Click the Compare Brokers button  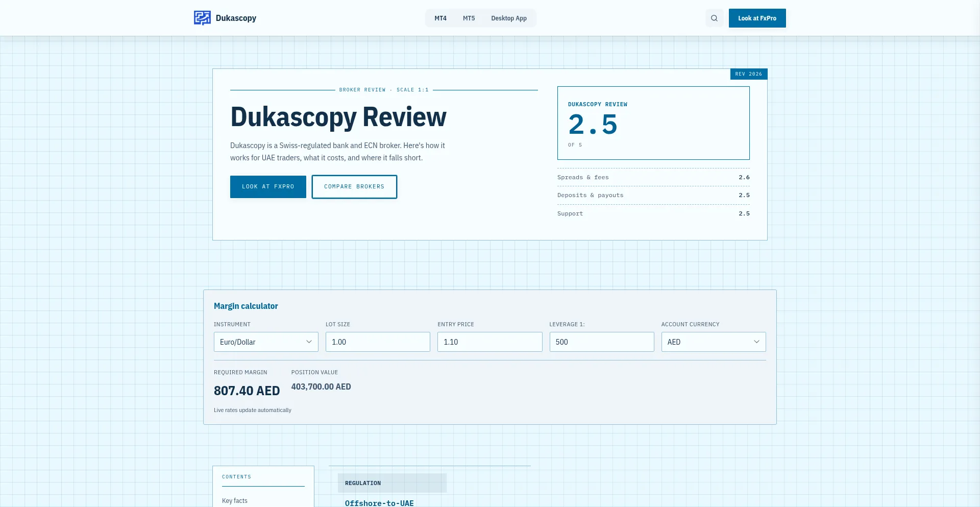(354, 187)
